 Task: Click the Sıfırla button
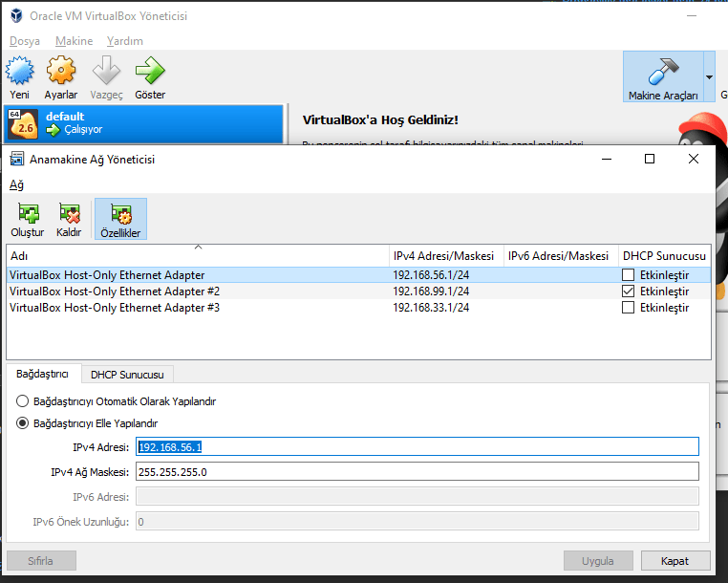pyautogui.click(x=41, y=561)
